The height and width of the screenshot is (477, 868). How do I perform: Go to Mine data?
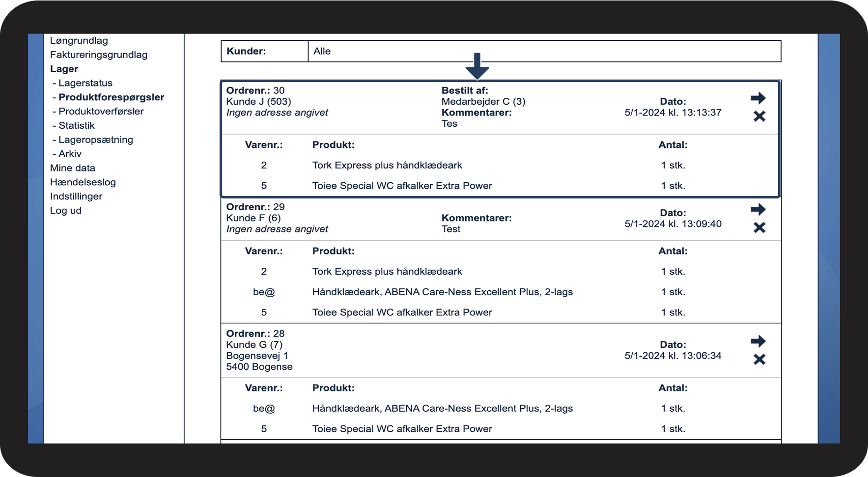[x=73, y=168]
